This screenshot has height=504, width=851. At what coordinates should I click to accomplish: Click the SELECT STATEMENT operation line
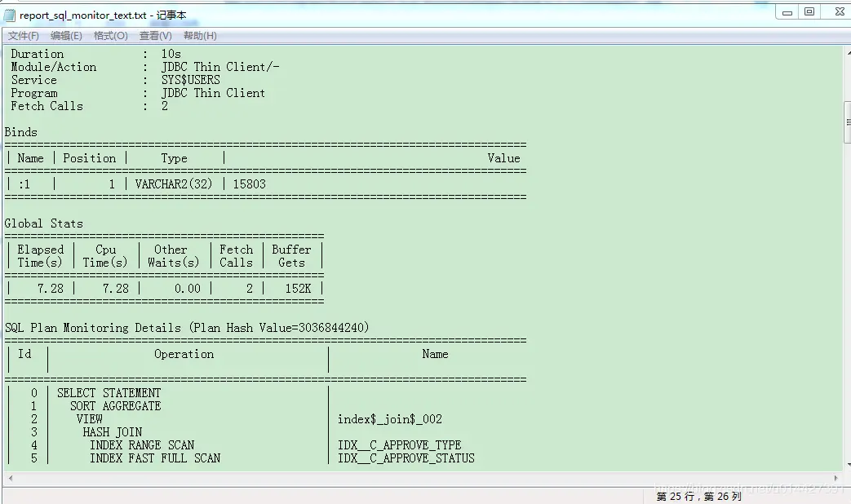click(109, 393)
